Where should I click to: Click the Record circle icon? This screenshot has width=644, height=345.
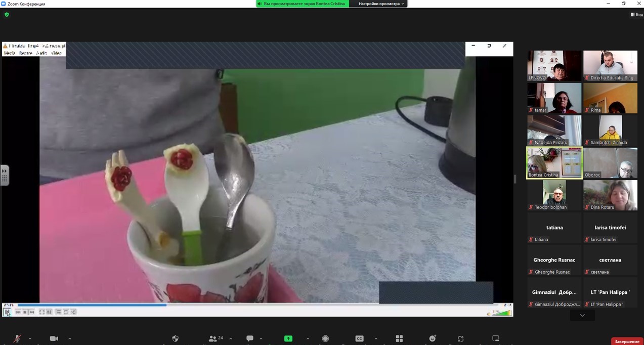[325, 338]
